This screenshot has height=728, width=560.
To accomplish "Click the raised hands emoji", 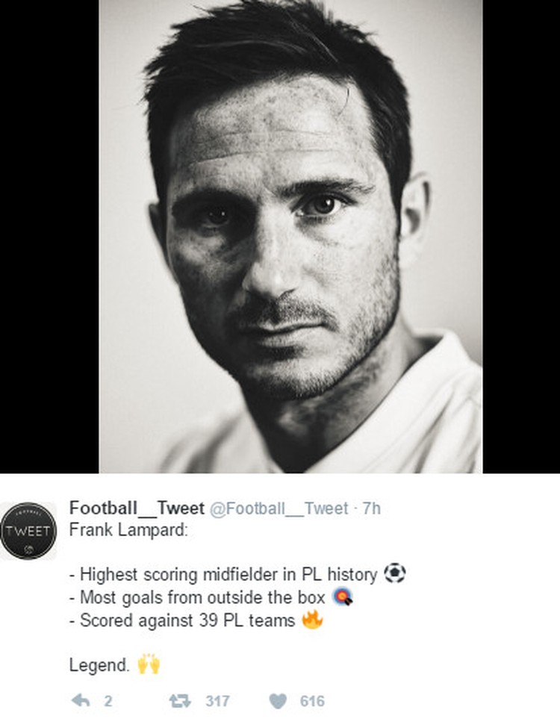I will (x=149, y=664).
